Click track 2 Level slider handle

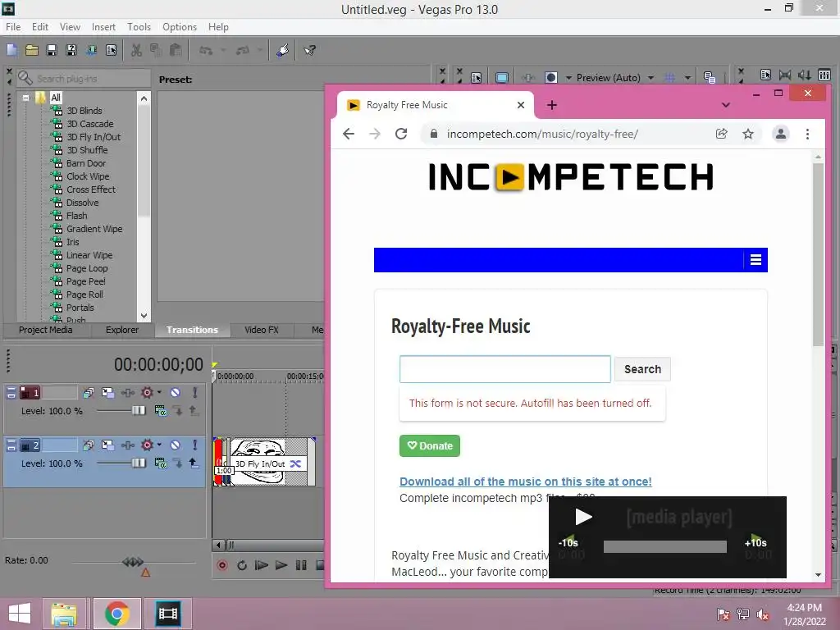click(138, 463)
